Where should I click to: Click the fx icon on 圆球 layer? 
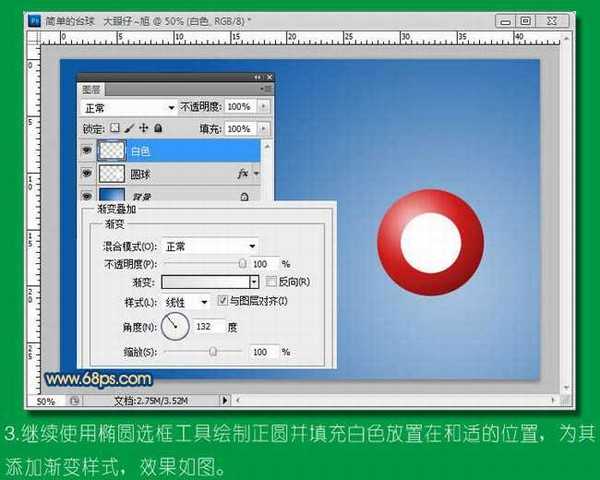[x=242, y=173]
